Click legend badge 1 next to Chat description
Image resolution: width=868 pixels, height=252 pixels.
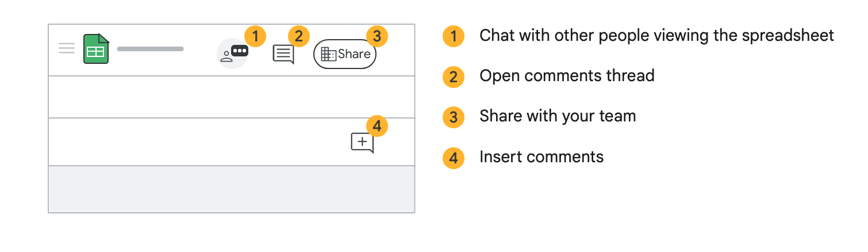454,36
